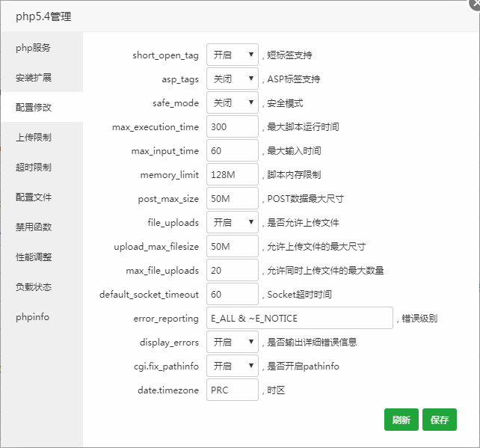Open the 安装扩展 tab
Screen dimensions: 480x448
(x=34, y=78)
